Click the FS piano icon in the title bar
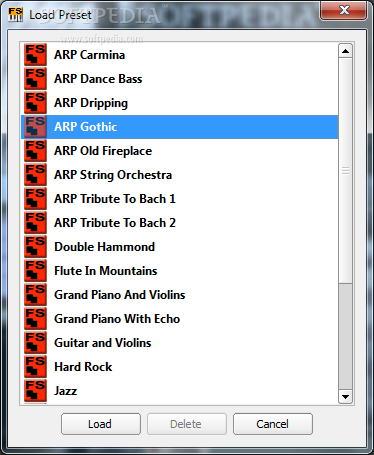The height and width of the screenshot is (455, 374). click(x=15, y=15)
